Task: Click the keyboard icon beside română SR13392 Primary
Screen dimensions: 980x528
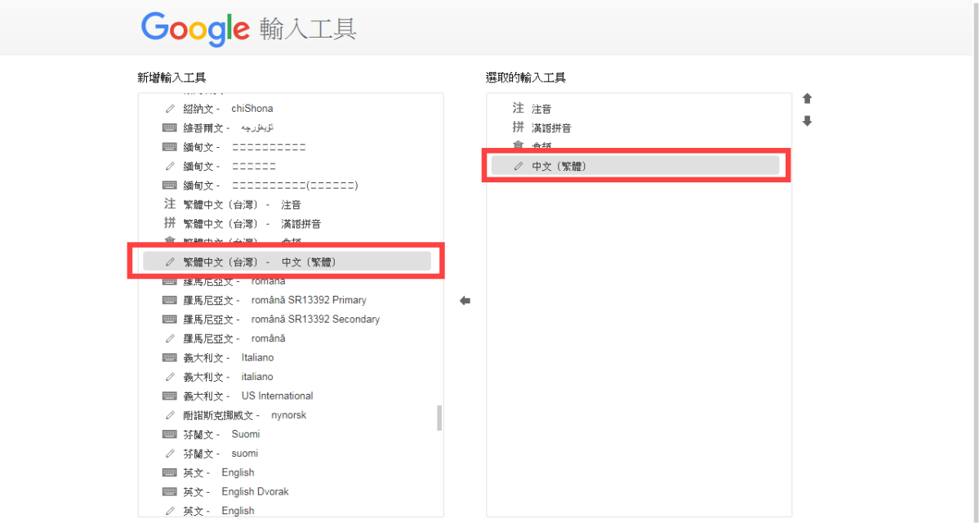Action: pos(170,300)
